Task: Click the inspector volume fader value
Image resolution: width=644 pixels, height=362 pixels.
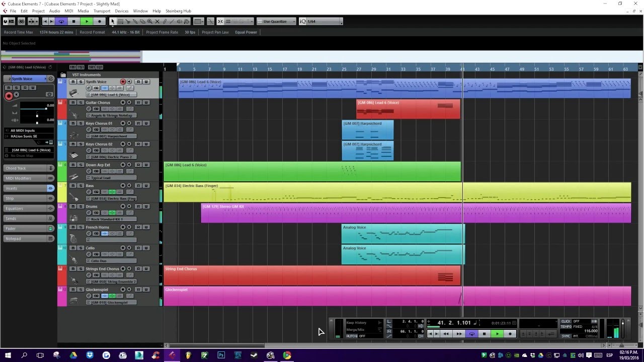Action: [50, 105]
